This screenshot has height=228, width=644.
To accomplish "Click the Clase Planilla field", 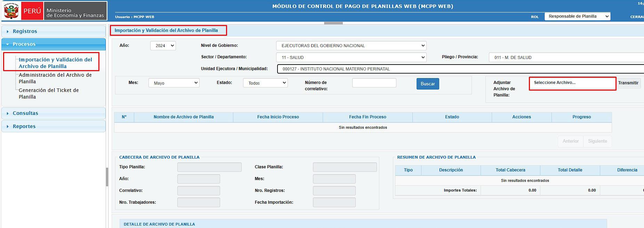I will tap(345, 167).
